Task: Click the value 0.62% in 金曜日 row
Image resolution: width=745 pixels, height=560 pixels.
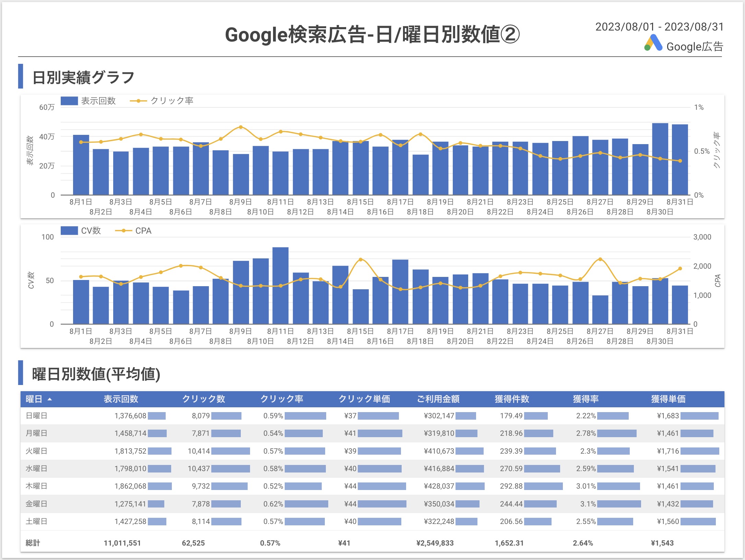Action: tap(273, 504)
